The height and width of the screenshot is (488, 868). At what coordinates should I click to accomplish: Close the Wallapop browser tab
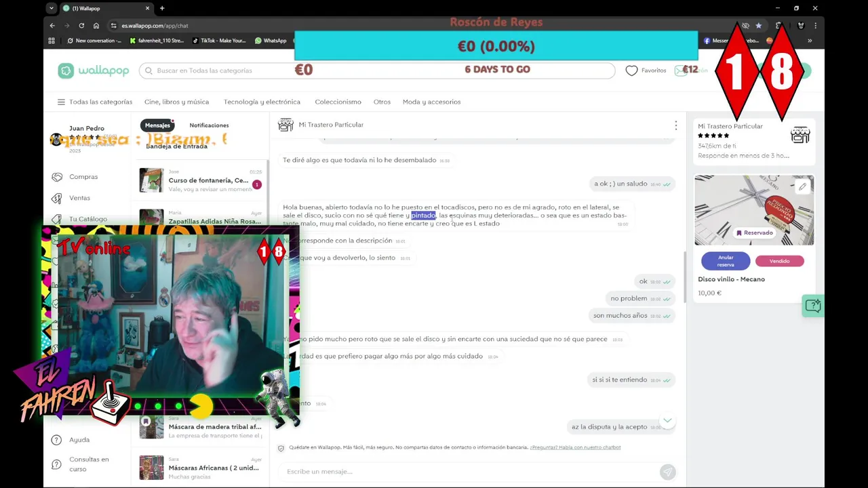point(148,8)
